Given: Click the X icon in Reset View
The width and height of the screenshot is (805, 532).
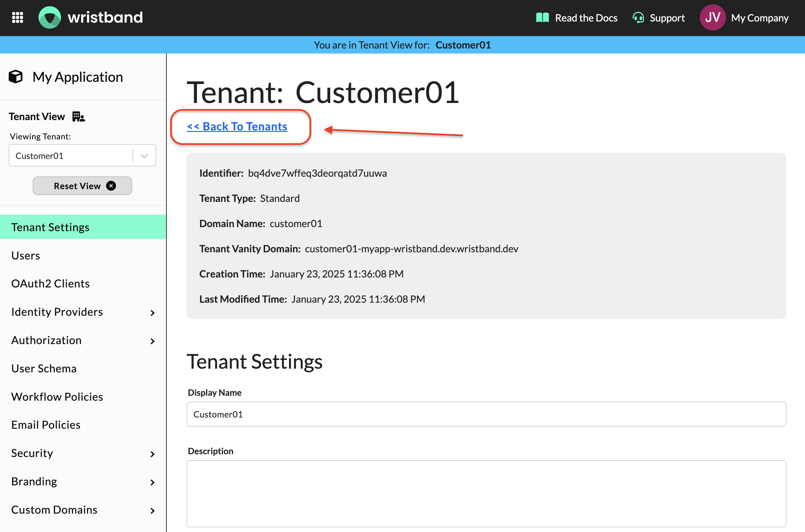Looking at the screenshot, I should click(x=111, y=186).
